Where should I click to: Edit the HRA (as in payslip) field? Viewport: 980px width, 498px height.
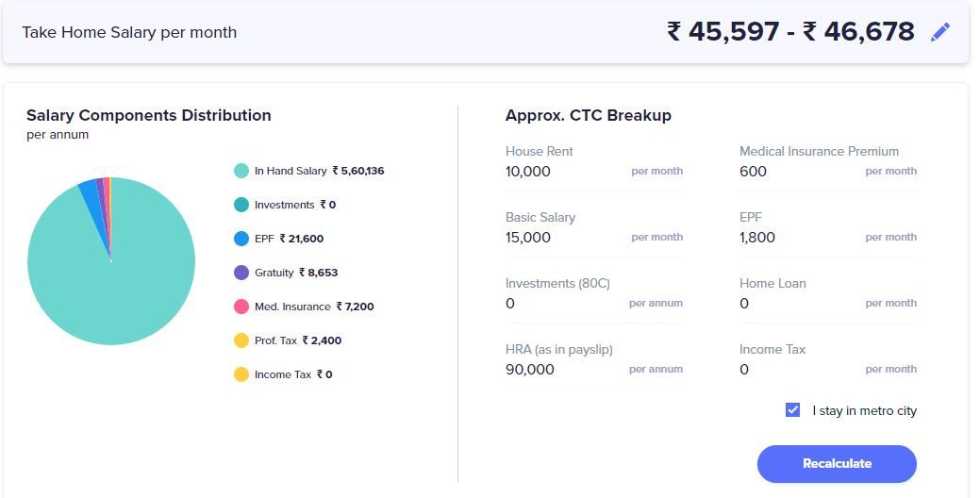pyautogui.click(x=564, y=370)
